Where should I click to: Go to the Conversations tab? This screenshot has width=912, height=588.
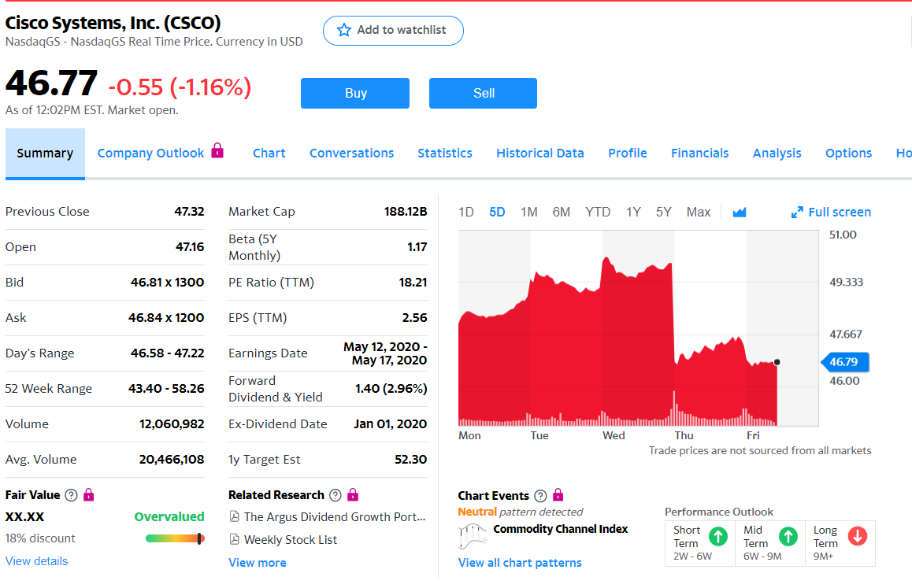tap(351, 153)
